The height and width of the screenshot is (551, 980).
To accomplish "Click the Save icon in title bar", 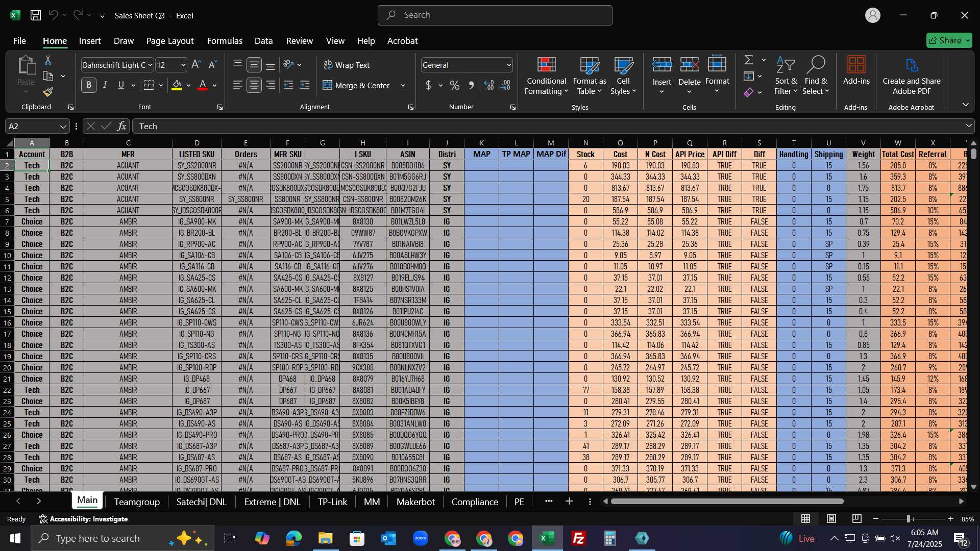I will click(x=35, y=15).
